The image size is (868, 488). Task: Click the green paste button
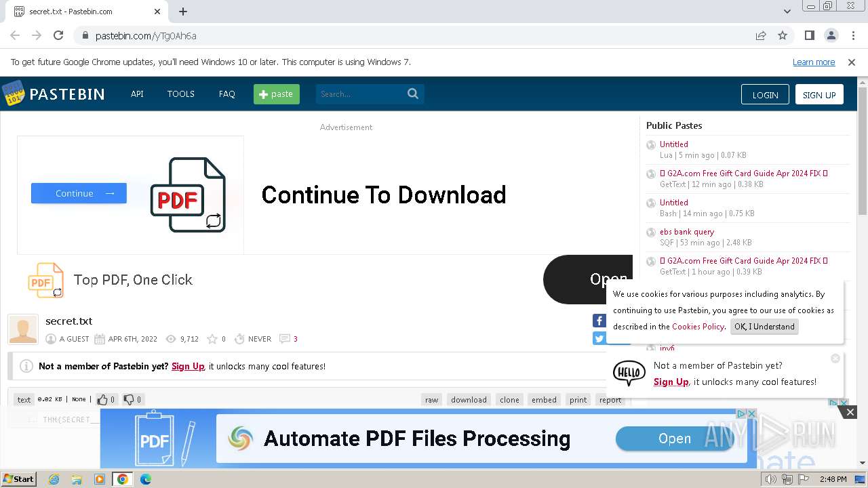click(x=277, y=94)
